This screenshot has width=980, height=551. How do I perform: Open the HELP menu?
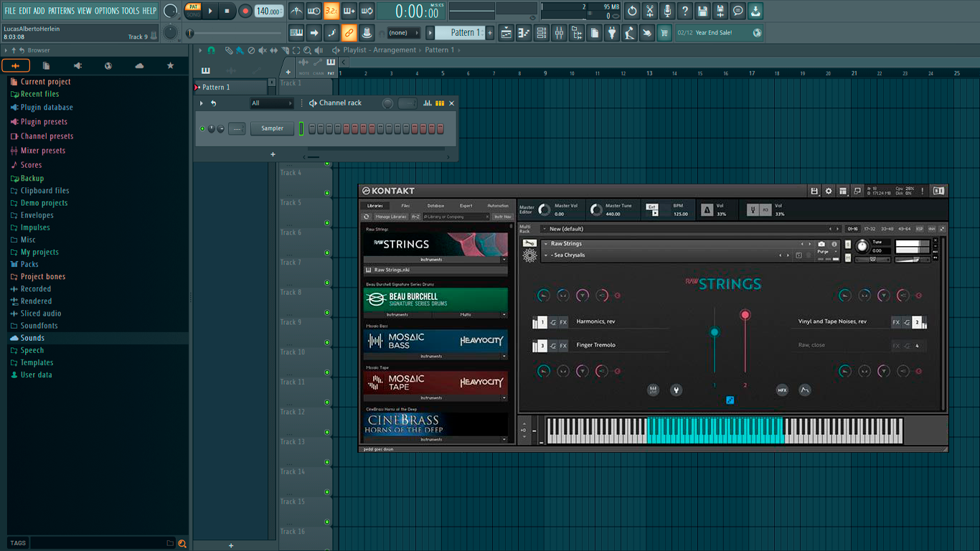click(x=149, y=11)
